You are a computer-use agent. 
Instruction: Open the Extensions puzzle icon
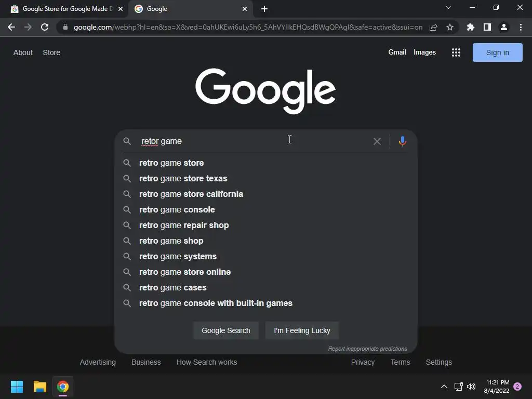470,27
